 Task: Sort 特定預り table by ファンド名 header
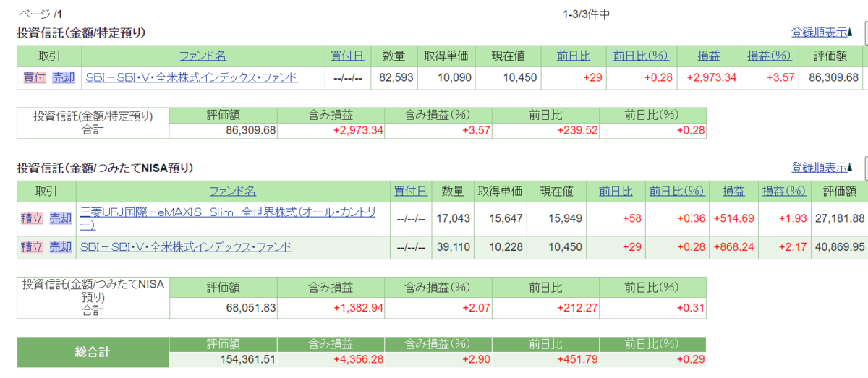click(203, 56)
